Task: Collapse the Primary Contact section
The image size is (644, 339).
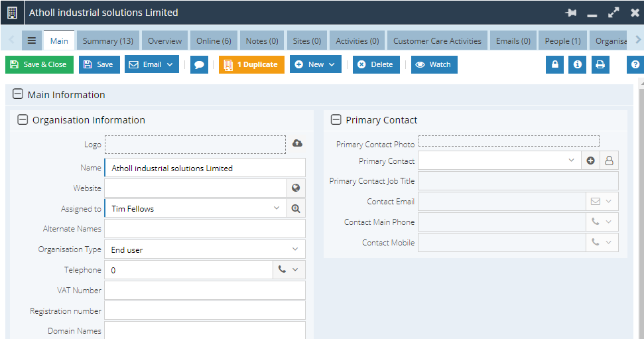Action: point(336,120)
